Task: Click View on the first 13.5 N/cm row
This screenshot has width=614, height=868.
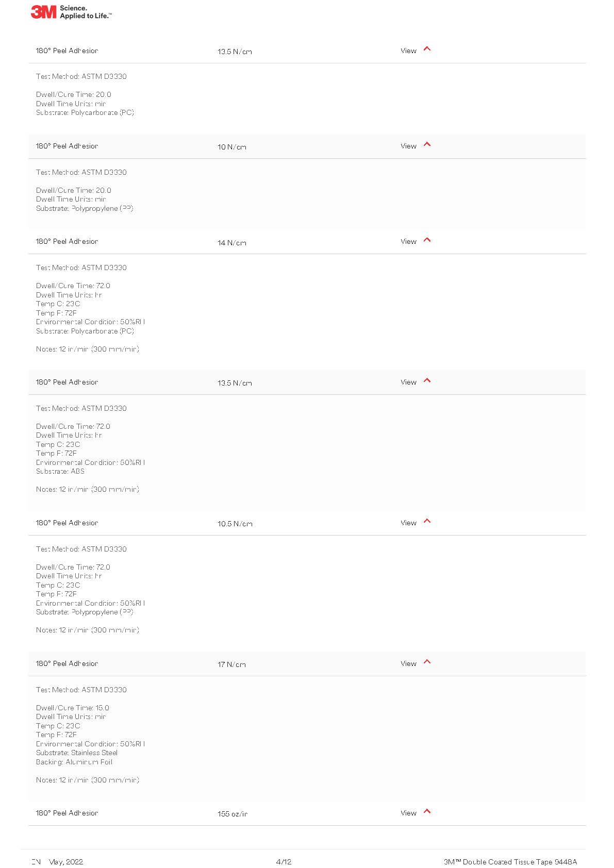Action: pyautogui.click(x=408, y=51)
